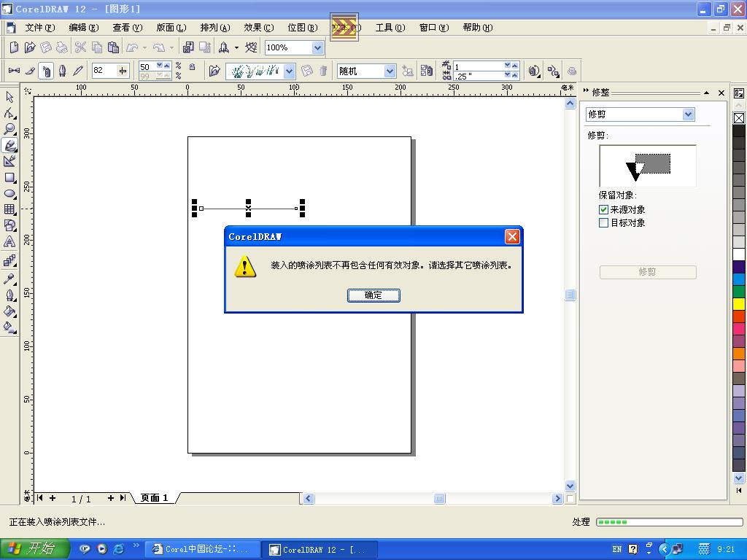Image resolution: width=747 pixels, height=560 pixels.
Task: Select the Rectangle tool in toolbox
Action: [9, 178]
